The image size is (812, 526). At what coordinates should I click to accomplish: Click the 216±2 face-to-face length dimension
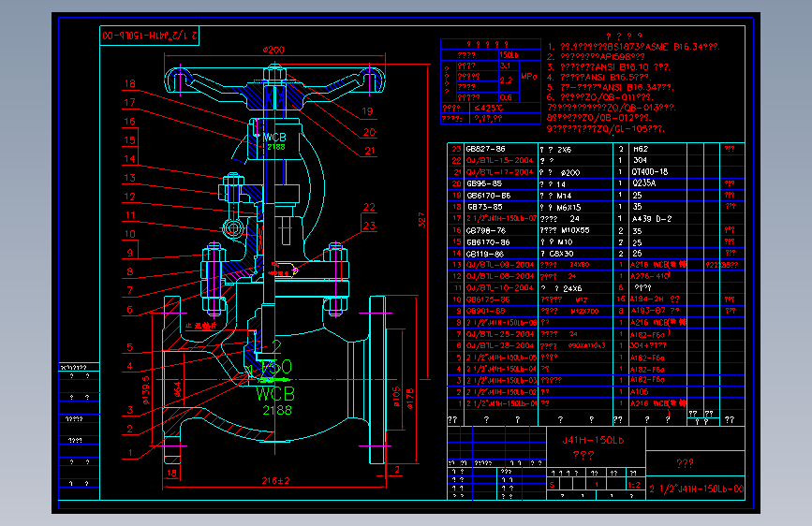pyautogui.click(x=275, y=480)
